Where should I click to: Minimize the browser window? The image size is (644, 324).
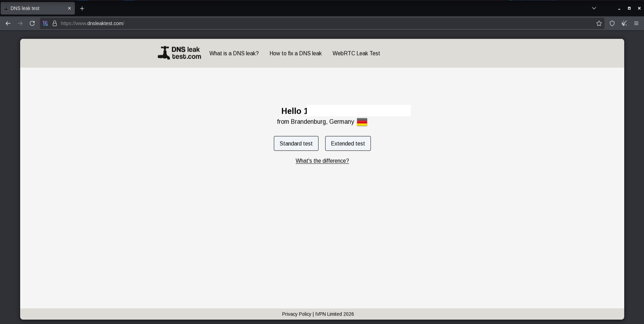tap(619, 8)
